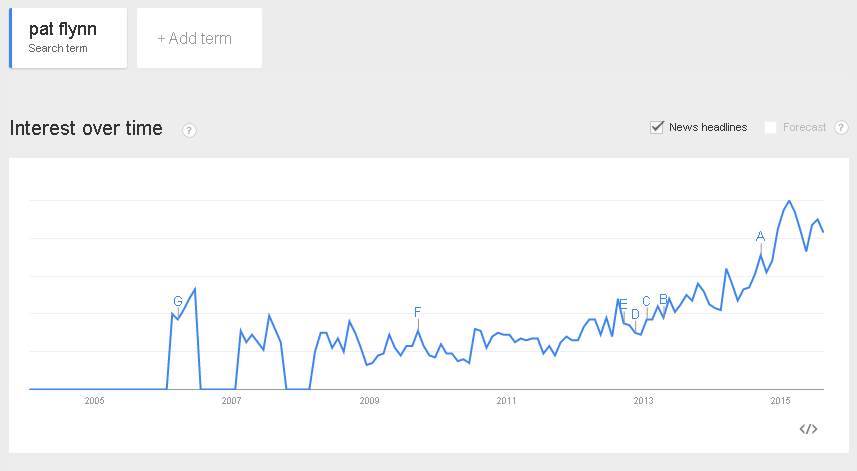Click the 2009 axis label
The image size is (857, 471).
[369, 401]
